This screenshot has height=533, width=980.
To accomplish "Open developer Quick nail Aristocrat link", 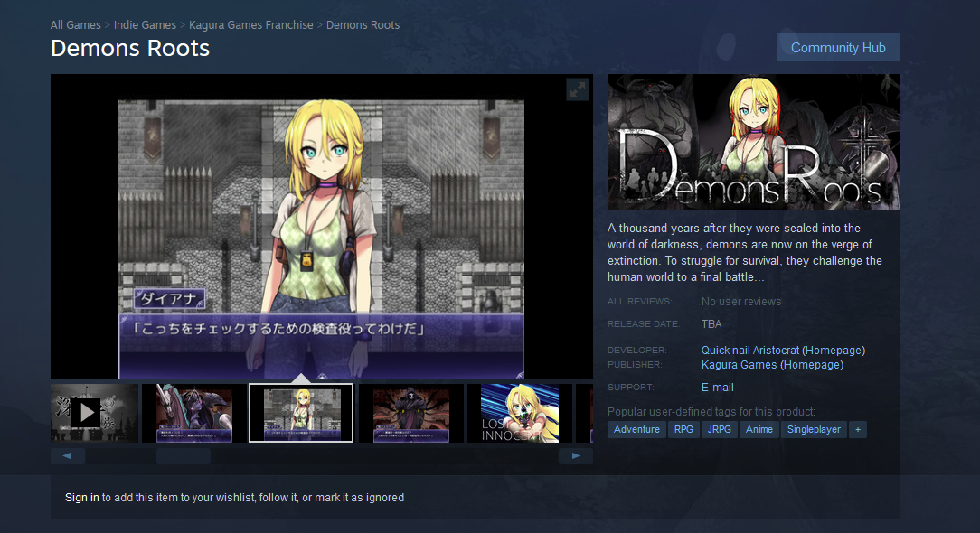I will (x=750, y=350).
